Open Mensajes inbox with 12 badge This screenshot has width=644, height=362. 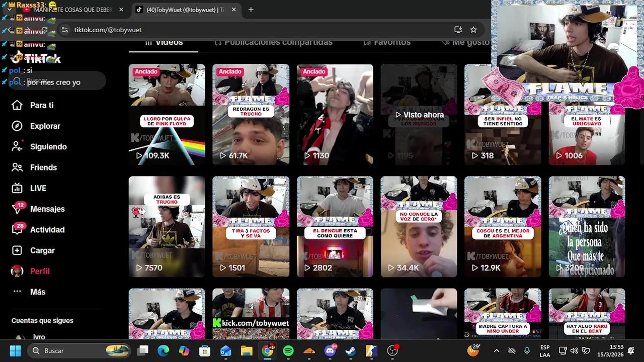[x=47, y=209]
